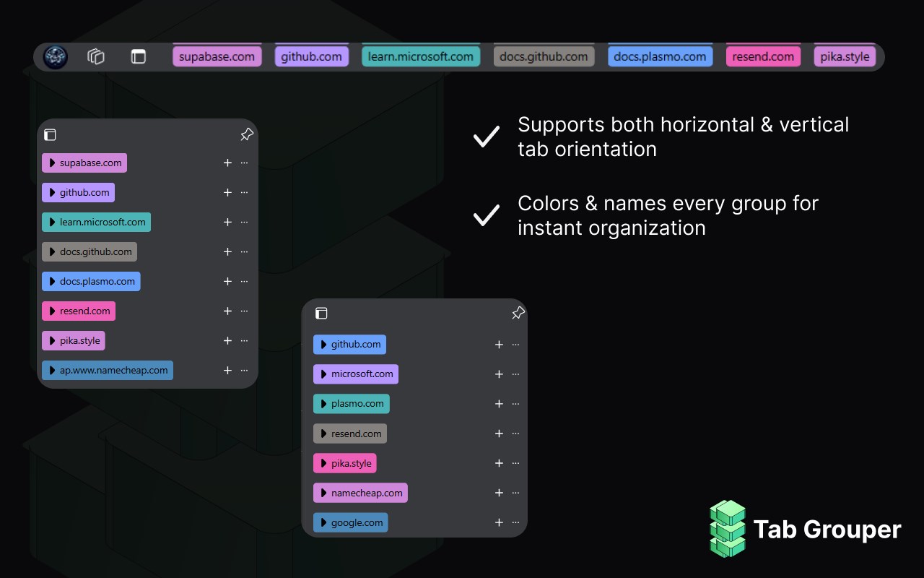The width and height of the screenshot is (924, 578).
Task: Expand the plasmo.com group arrow
Action: point(323,404)
